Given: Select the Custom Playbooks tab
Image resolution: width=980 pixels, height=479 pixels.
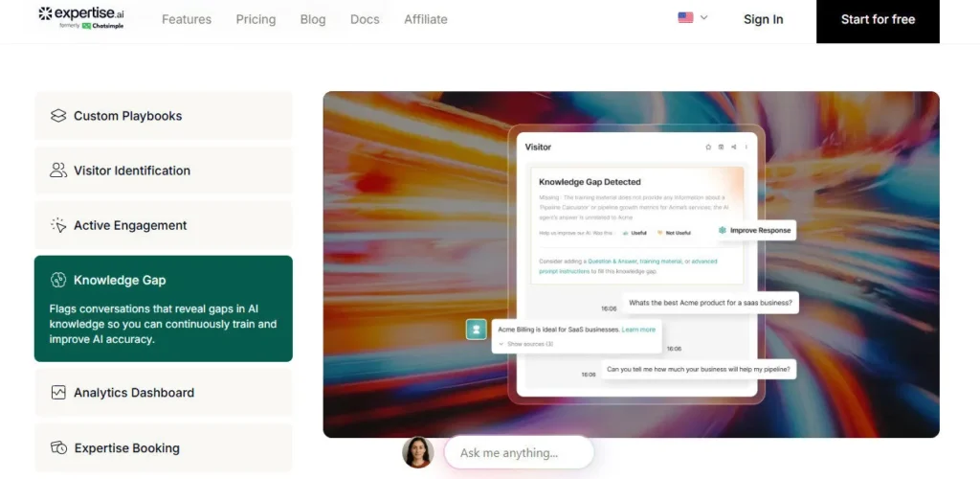Looking at the screenshot, I should pos(163,116).
